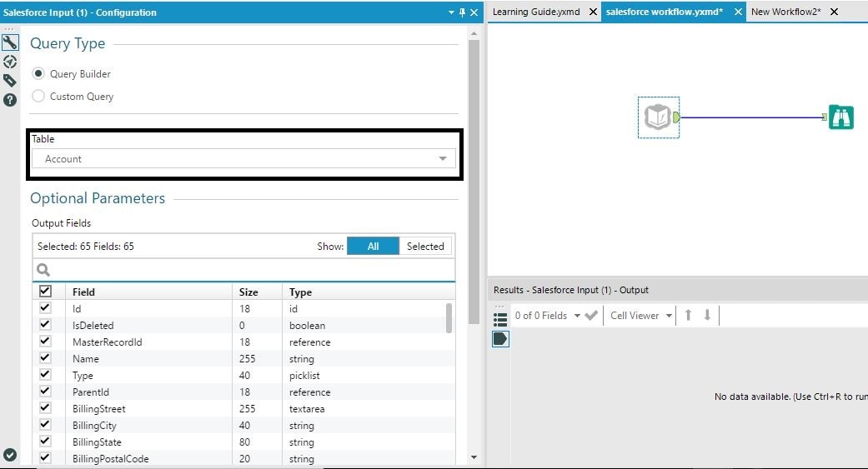Open the help question mark icon
Screen dimensions: 868x469
point(10,100)
